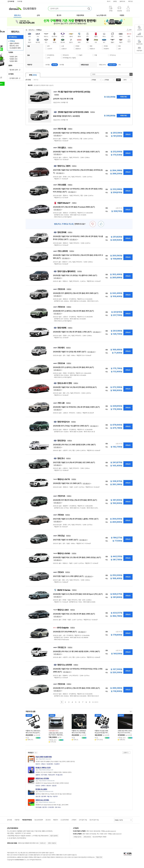
Task: Open the 자동차백과 main navigation tab
Action: tap(80, 16)
